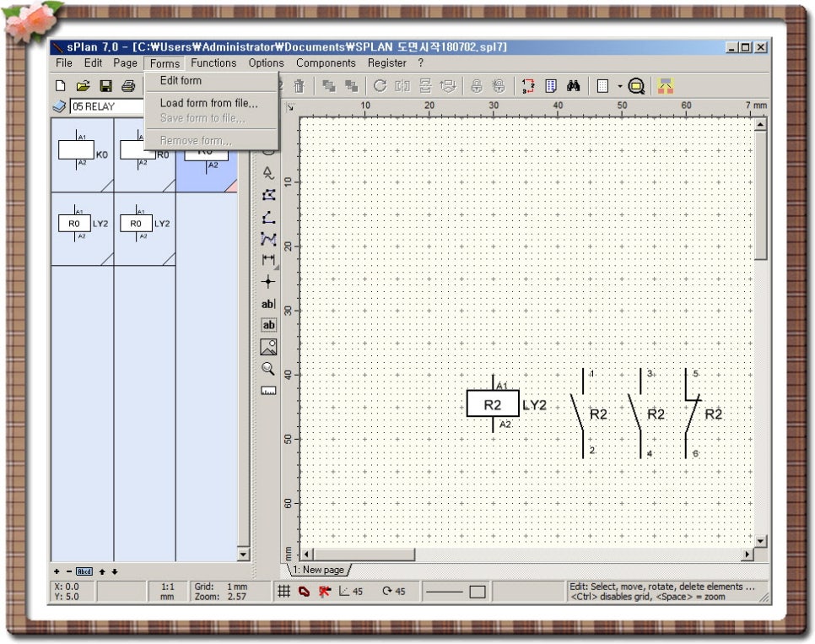Open the 05 RELAY library dropdown
815x644 pixels.
105,107
